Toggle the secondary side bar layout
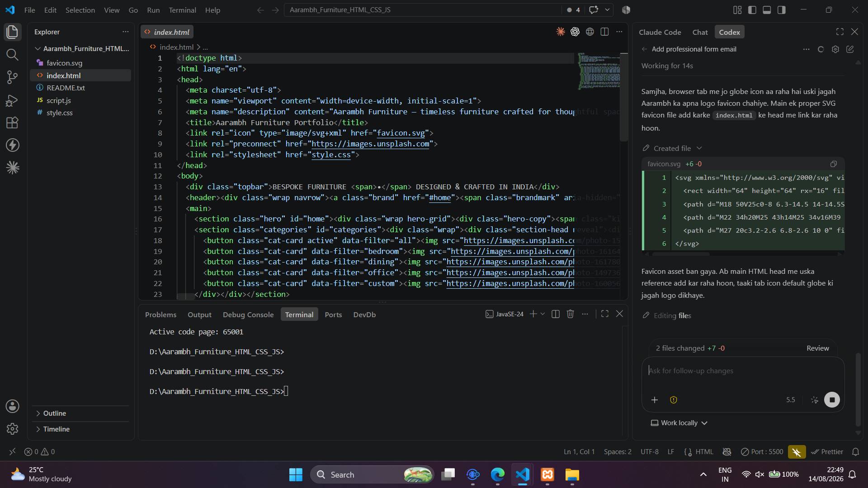Screen dimensions: 868x488 (x=782, y=10)
